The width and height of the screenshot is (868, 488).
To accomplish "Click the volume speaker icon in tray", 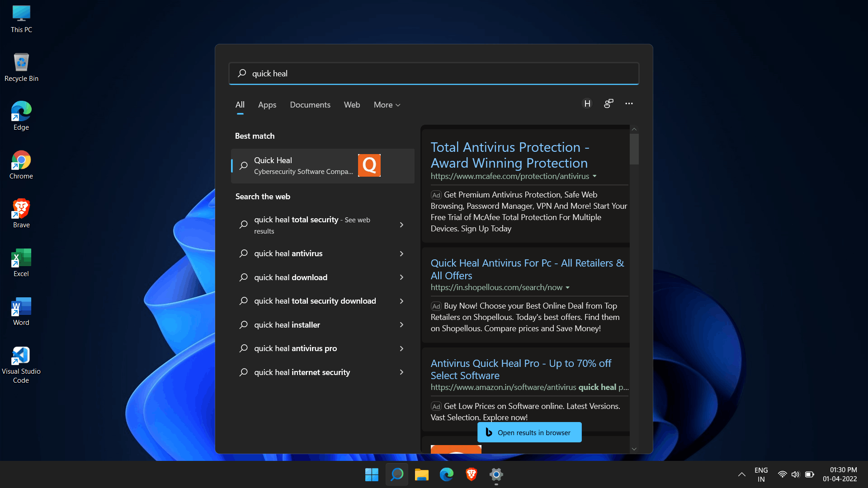I will click(796, 474).
